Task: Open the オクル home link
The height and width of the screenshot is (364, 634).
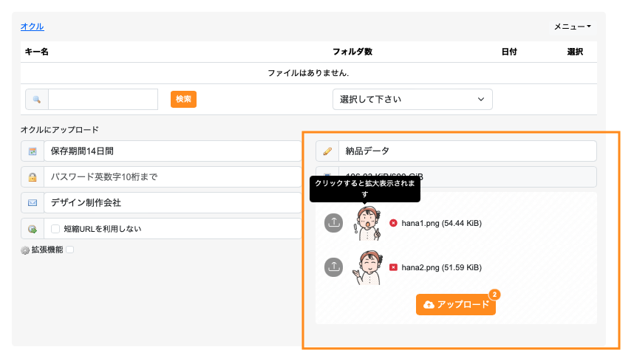Action: [x=33, y=27]
